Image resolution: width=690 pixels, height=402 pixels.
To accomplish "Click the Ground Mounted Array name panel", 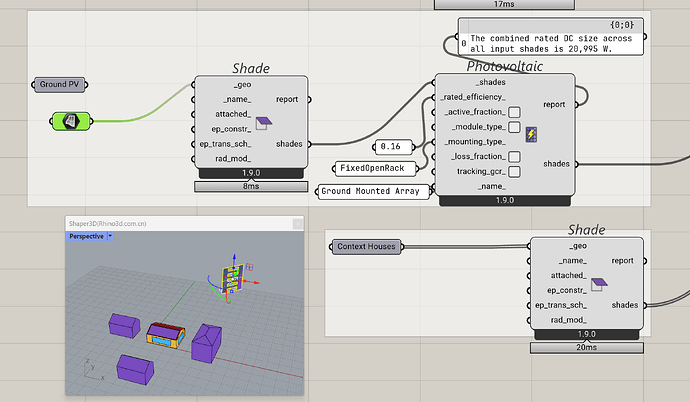I will (370, 191).
